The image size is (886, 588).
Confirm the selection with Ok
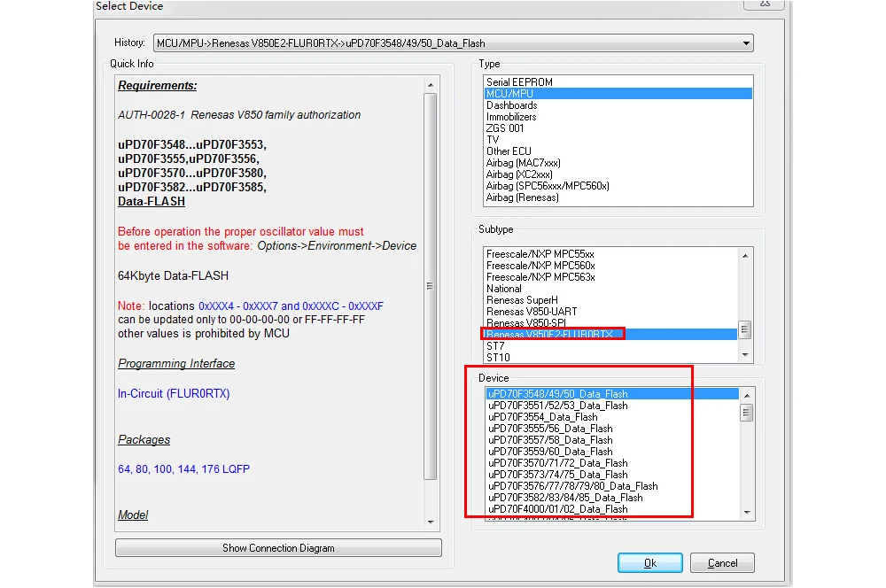click(649, 563)
